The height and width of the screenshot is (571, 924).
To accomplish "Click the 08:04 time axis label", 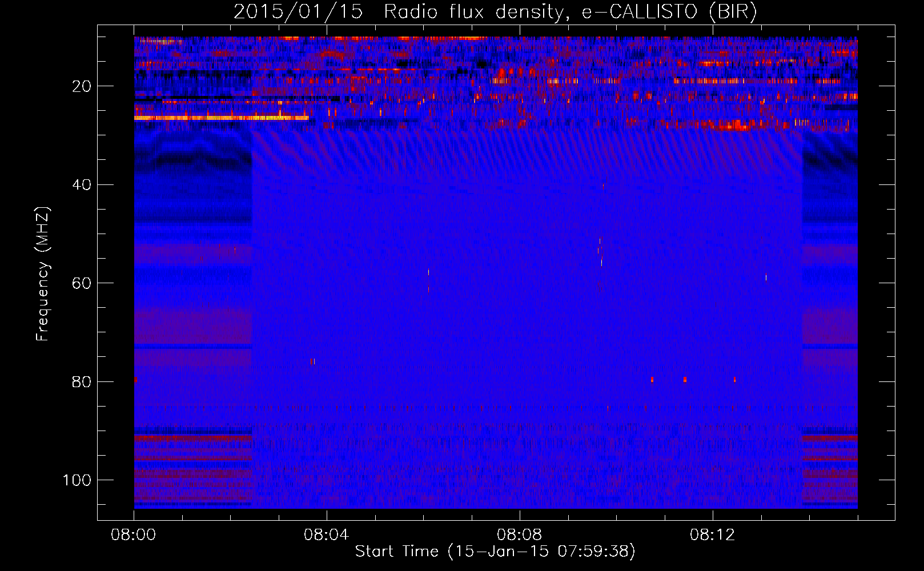I will (x=326, y=535).
